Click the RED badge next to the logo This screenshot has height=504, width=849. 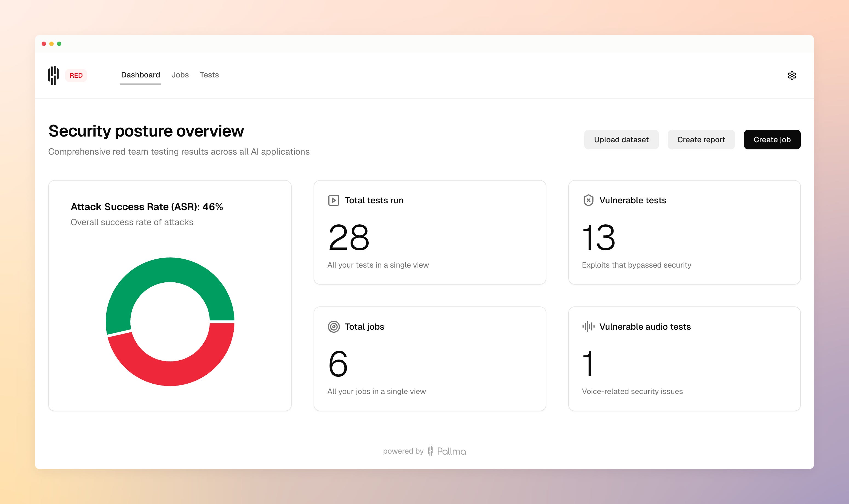[76, 76]
